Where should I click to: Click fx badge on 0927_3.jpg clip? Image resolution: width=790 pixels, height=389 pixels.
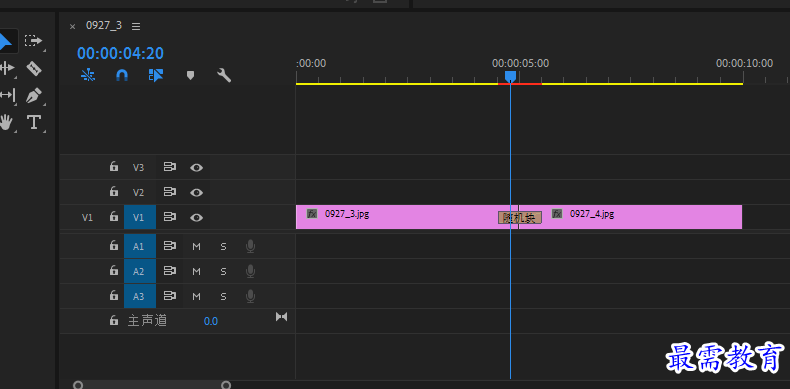[x=312, y=214]
